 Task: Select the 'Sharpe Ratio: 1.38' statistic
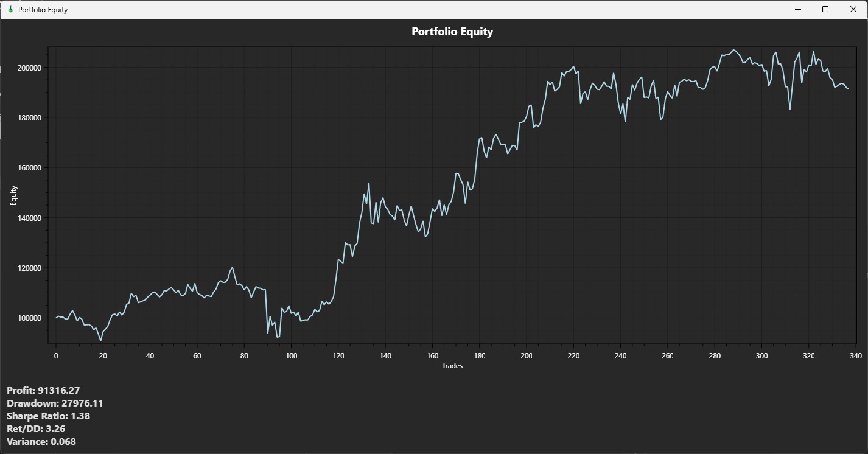[49, 416]
